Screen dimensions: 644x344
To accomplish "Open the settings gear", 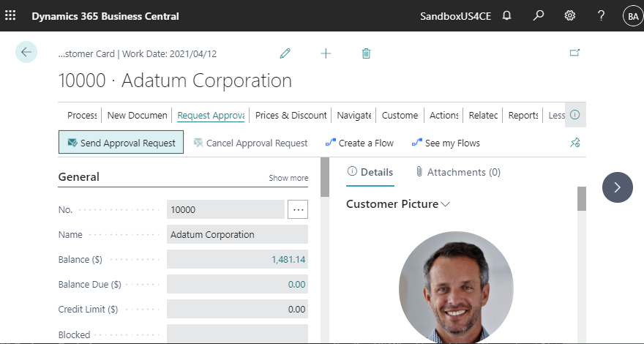I will [569, 15].
